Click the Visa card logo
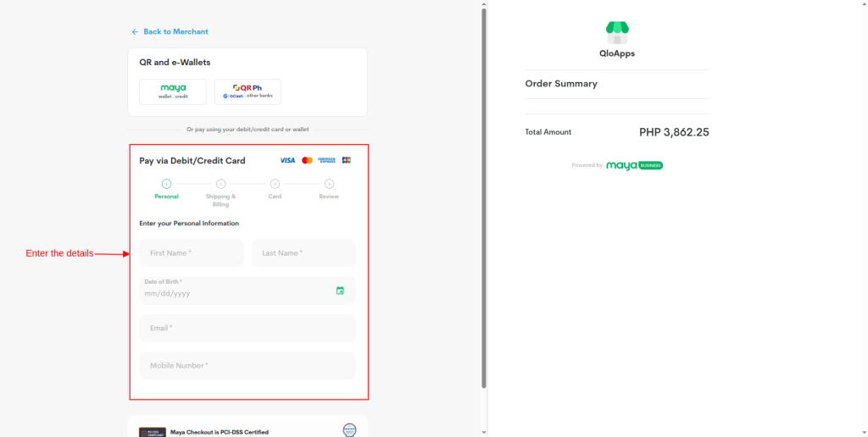The height and width of the screenshot is (437, 868). (x=287, y=160)
